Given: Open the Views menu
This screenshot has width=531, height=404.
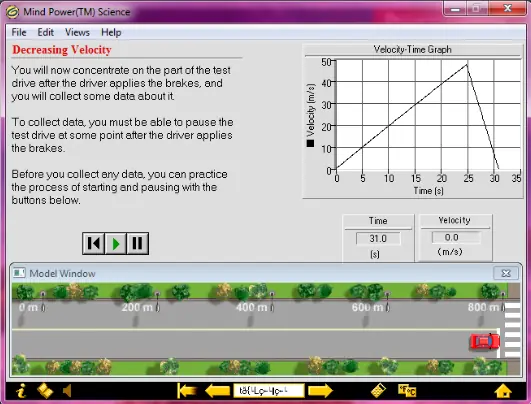Looking at the screenshot, I should pos(77,33).
